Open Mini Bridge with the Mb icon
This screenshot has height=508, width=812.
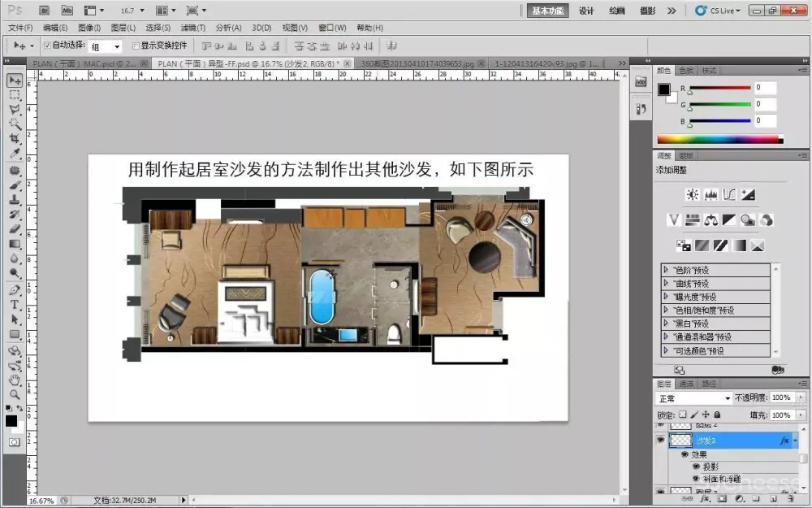click(66, 11)
